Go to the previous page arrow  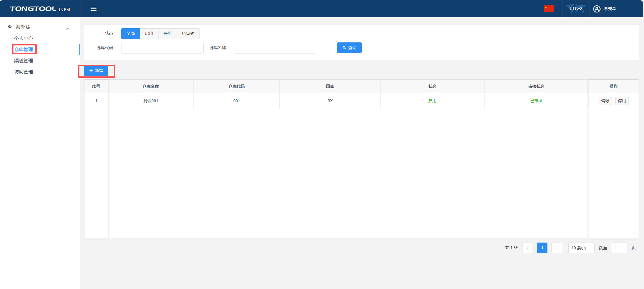tap(527, 248)
